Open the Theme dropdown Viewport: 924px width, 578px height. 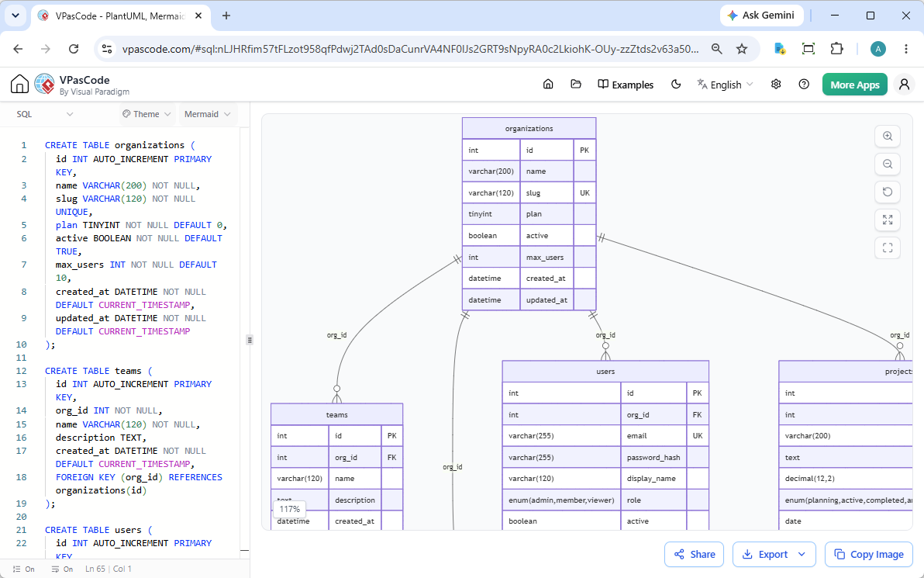click(x=147, y=114)
